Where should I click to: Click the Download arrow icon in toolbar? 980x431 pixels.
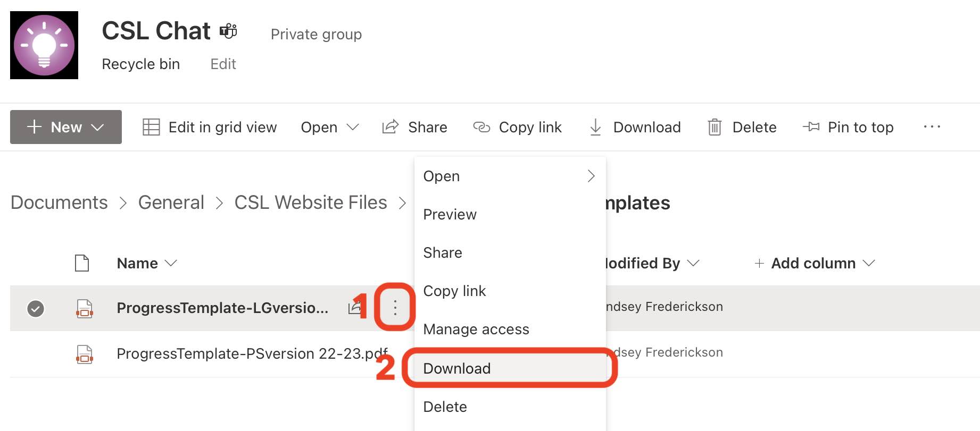[x=596, y=127]
